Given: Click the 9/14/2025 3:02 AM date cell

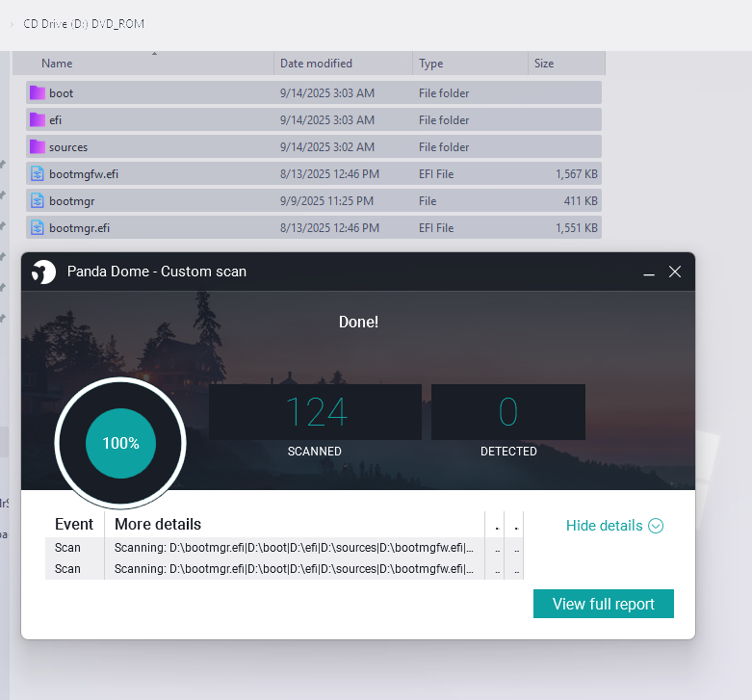Looking at the screenshot, I should pos(327,146).
